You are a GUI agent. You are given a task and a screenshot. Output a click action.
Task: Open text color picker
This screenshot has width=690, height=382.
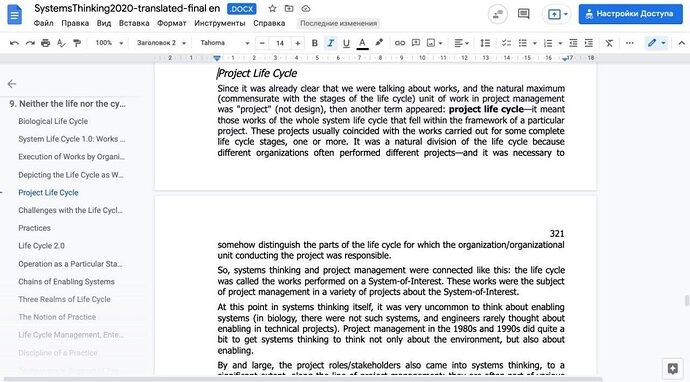[x=362, y=43]
